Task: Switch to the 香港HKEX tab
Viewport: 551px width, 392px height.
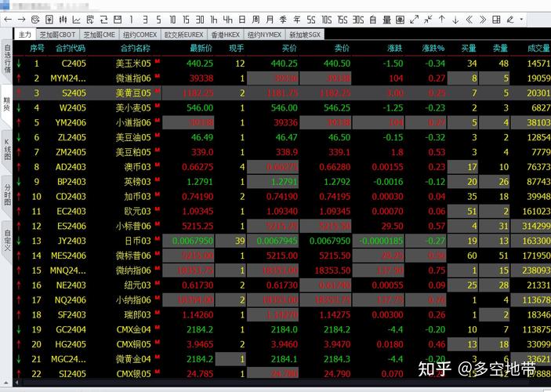Action: coord(226,34)
